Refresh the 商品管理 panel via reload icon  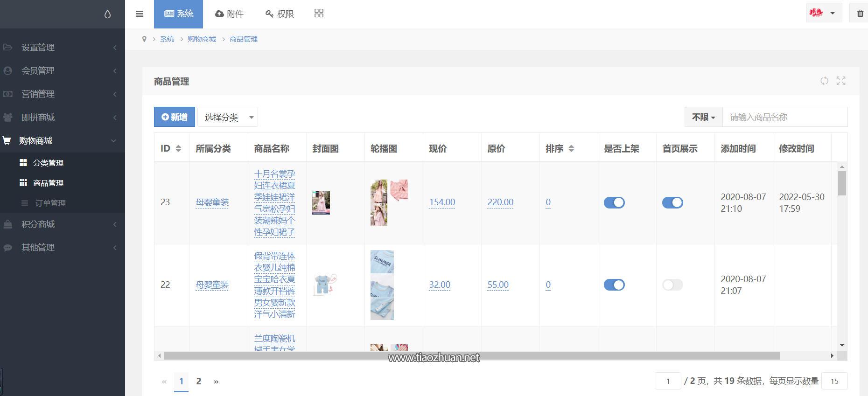pos(824,81)
